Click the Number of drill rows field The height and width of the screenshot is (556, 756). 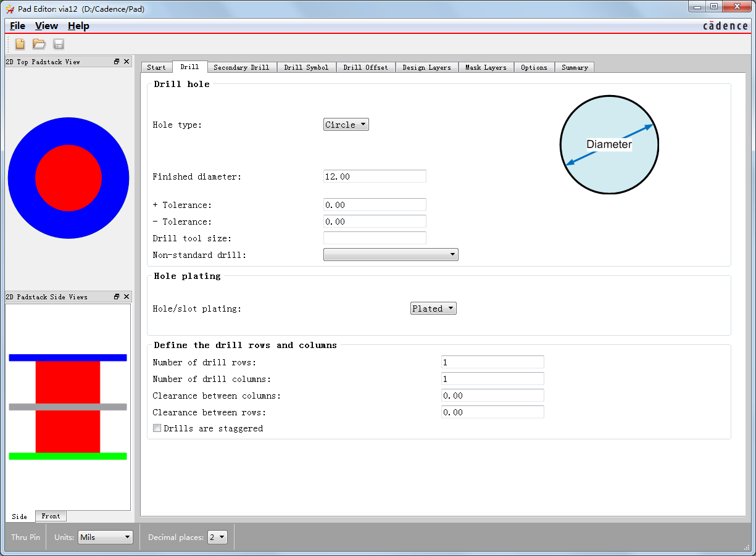492,362
